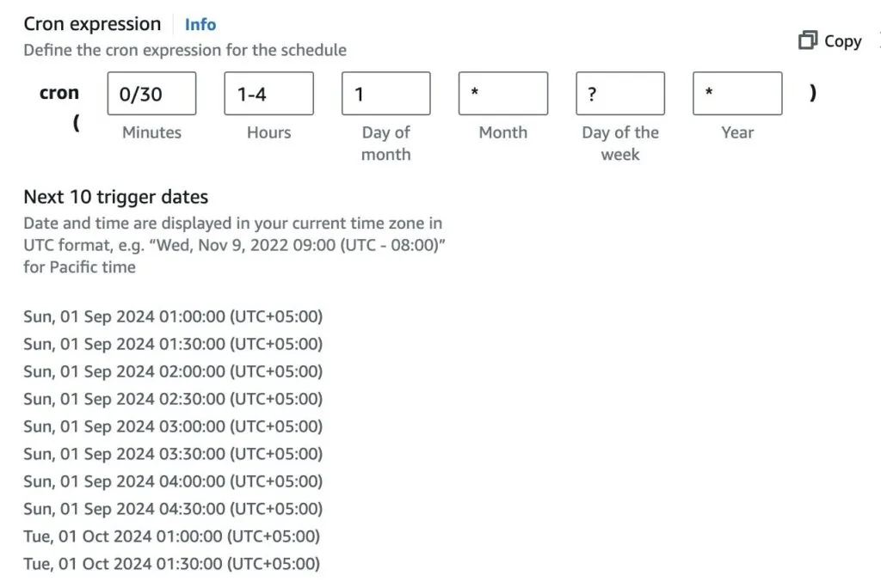Click the Tue 01 Oct 2024 01:00:00 entry
The height and width of the screenshot is (588, 881).
pos(171,536)
